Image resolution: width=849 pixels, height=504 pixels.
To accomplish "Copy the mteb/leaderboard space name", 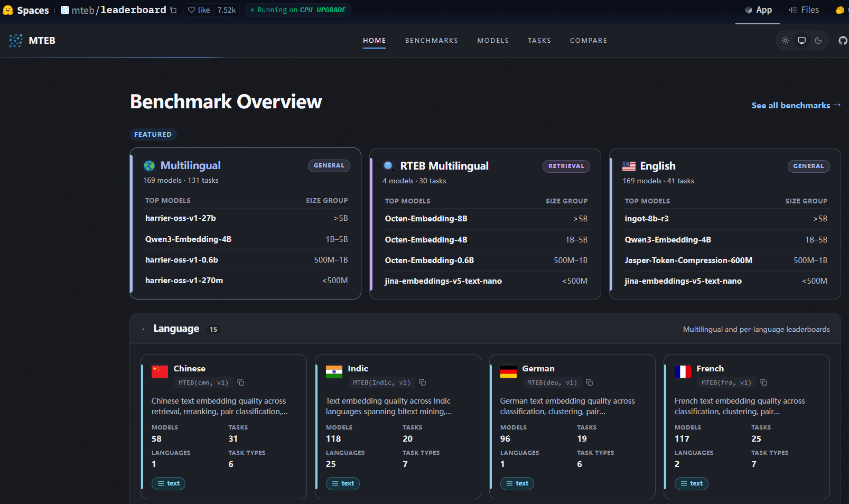I will coord(173,10).
